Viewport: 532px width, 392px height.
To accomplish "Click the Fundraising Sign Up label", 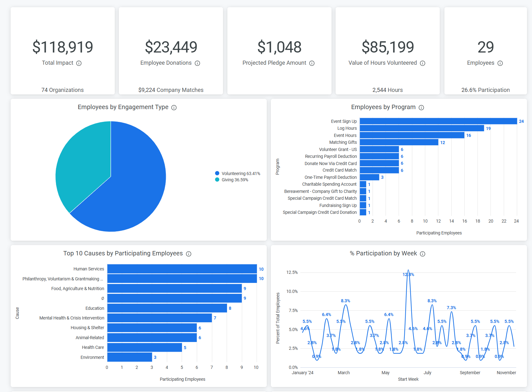I will point(338,205).
